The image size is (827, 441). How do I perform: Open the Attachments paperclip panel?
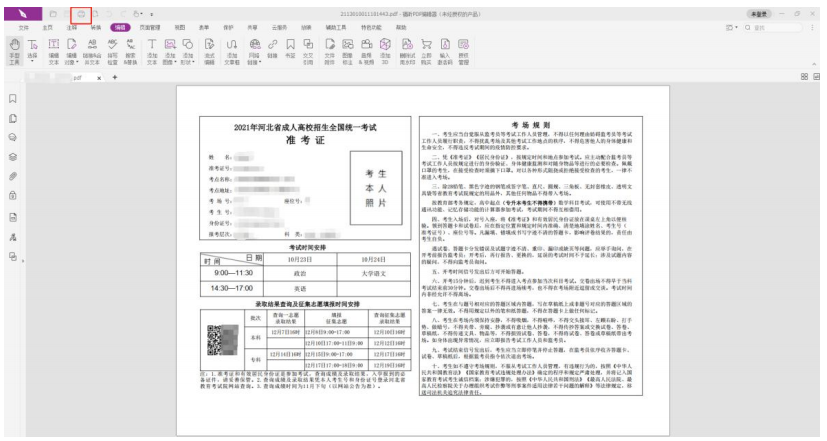tap(13, 176)
